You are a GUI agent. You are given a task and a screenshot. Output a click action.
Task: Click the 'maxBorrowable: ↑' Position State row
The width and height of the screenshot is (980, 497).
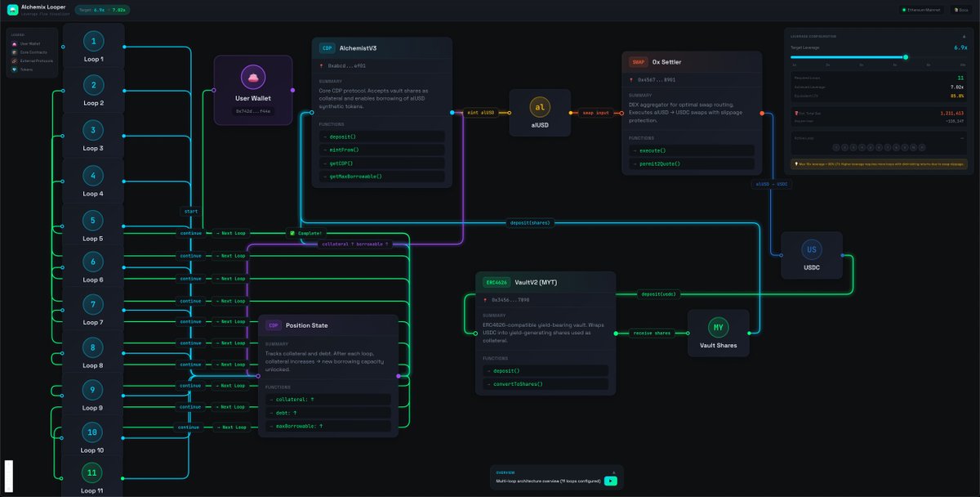(328, 426)
